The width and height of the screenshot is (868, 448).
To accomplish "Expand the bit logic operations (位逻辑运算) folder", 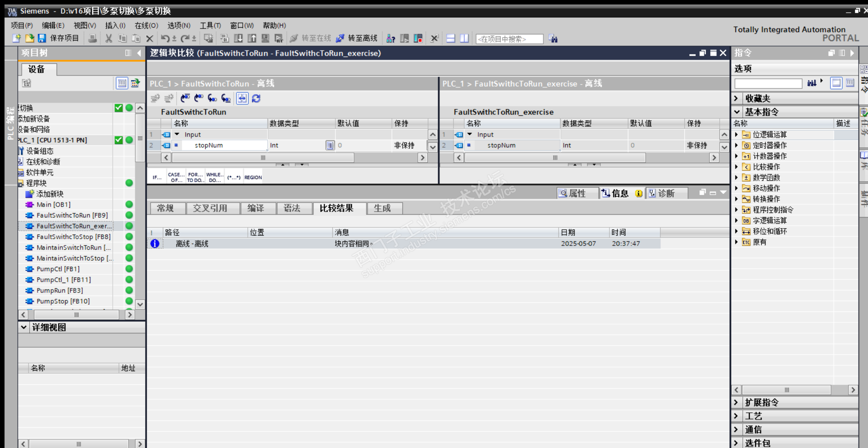I will [736, 134].
